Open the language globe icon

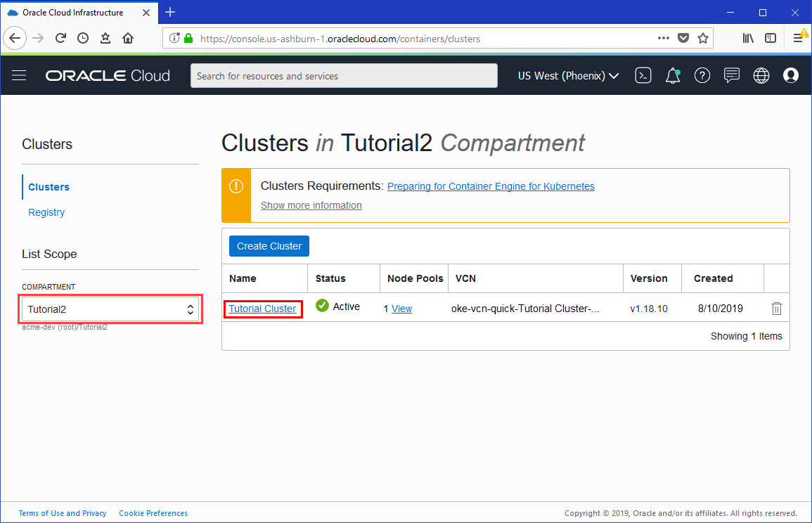pos(761,76)
